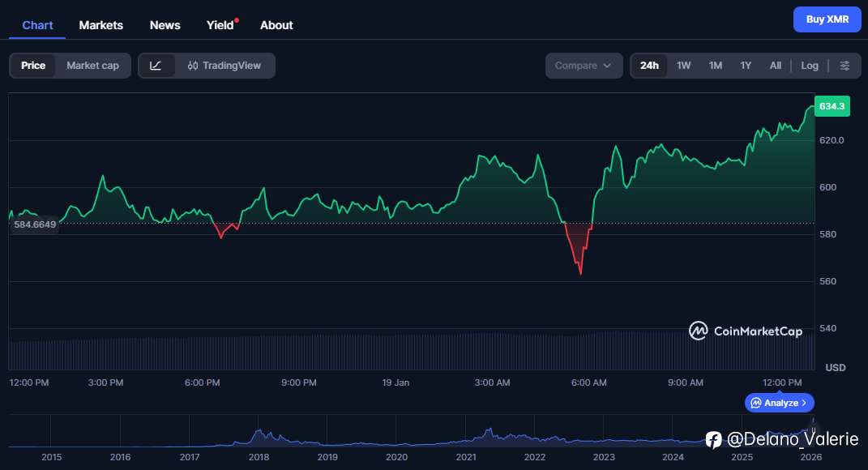Expand the Analyze chevron arrow
868x470 pixels.
coord(804,403)
